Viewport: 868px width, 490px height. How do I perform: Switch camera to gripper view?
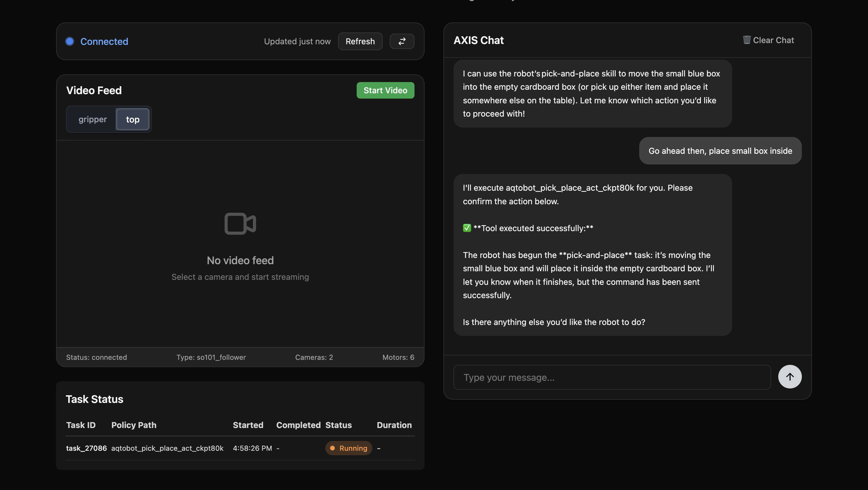[92, 119]
